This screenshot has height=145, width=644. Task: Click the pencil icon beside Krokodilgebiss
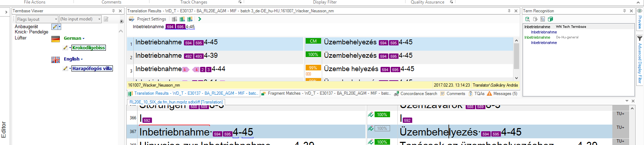point(65,48)
